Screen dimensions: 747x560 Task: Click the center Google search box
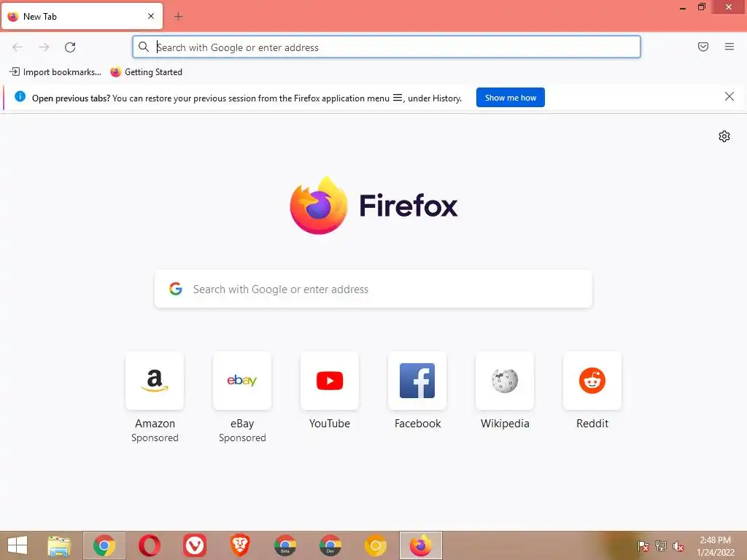click(x=373, y=289)
